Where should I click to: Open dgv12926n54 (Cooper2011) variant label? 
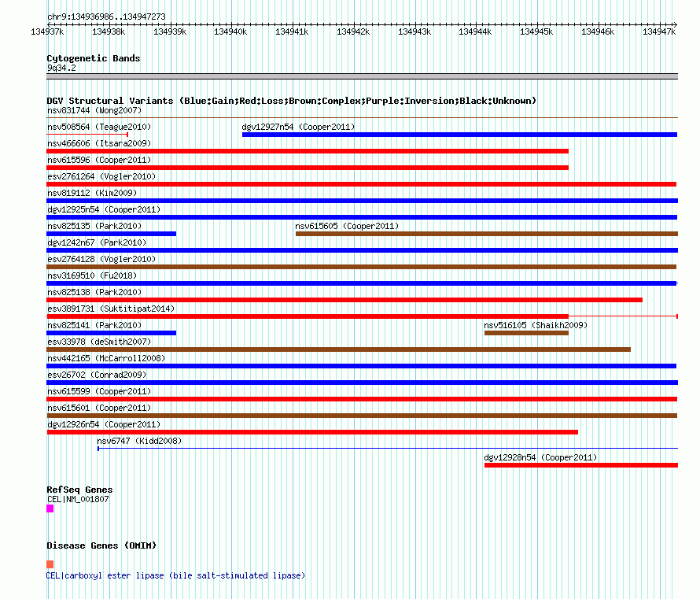coord(104,424)
